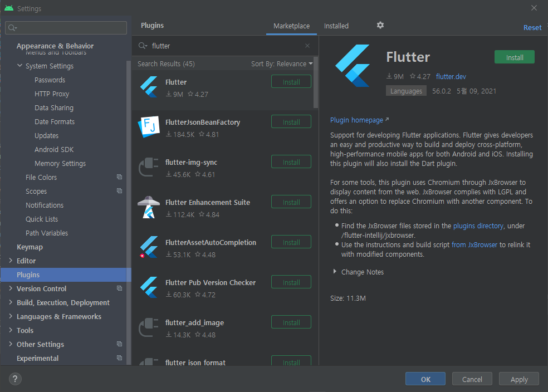Click the magnifier icon in settings search box
The height and width of the screenshot is (392, 548).
tap(13, 28)
